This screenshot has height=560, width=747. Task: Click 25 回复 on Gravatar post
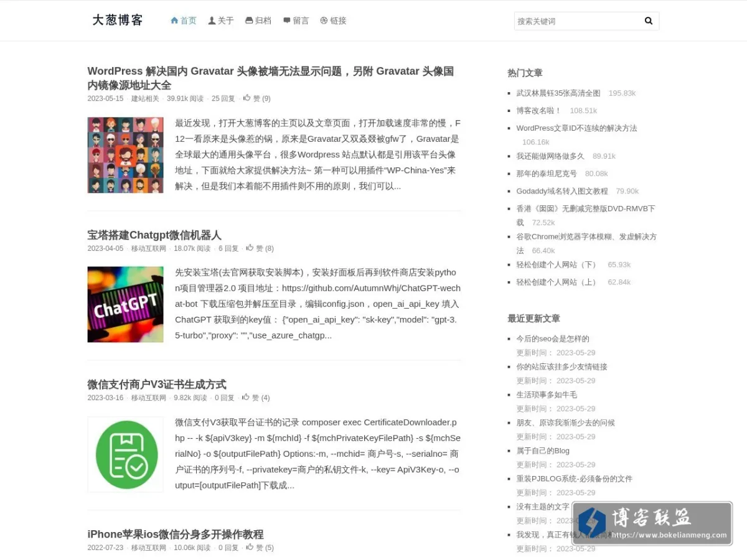tap(223, 98)
